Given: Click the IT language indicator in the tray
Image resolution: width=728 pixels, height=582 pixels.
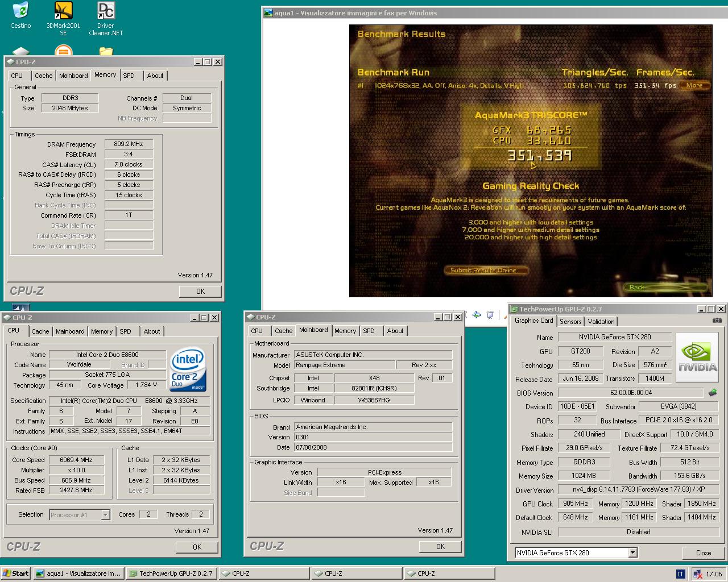Looking at the screenshot, I should click(x=680, y=574).
